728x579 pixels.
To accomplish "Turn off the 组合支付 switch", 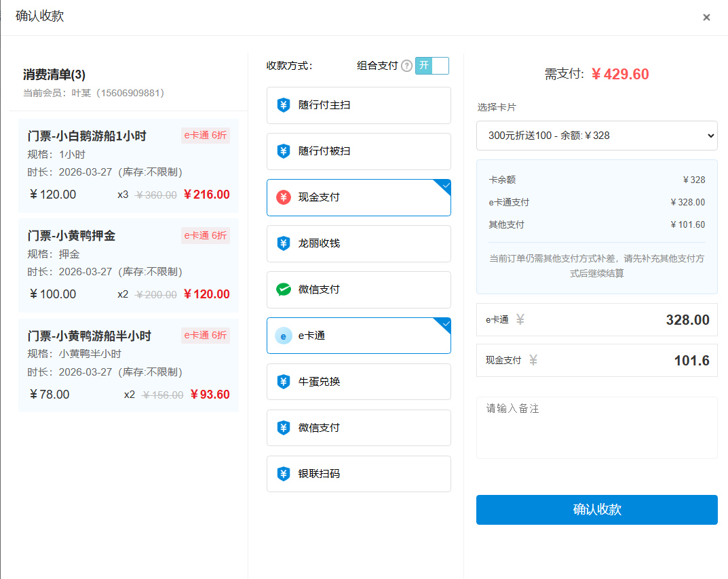I will [432, 66].
